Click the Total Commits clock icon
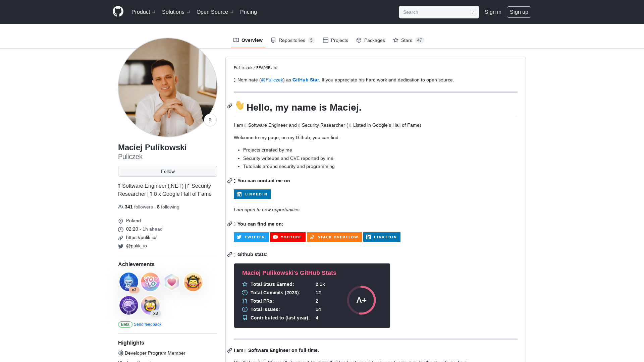Image resolution: width=644 pixels, height=362 pixels. click(x=245, y=293)
